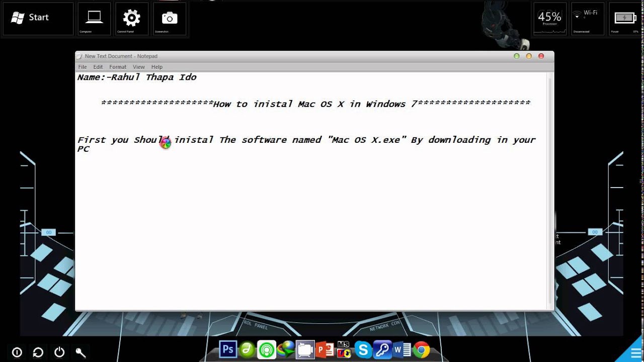Image resolution: width=644 pixels, height=362 pixels.
Task: Click the restart arrows icon
Action: pyautogui.click(x=38, y=352)
